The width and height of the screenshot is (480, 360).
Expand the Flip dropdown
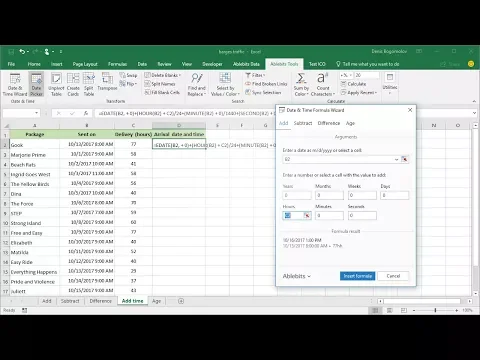click(128, 84)
